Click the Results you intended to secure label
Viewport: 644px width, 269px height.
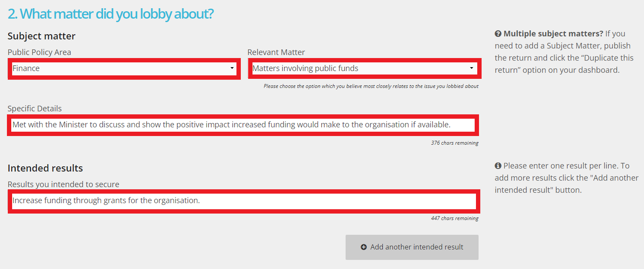click(63, 185)
